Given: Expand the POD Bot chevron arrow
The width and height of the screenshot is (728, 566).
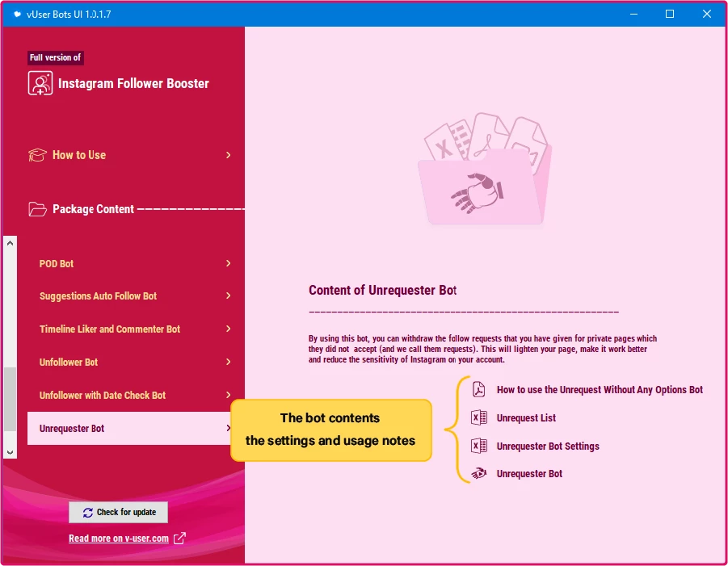Looking at the screenshot, I should (x=228, y=263).
